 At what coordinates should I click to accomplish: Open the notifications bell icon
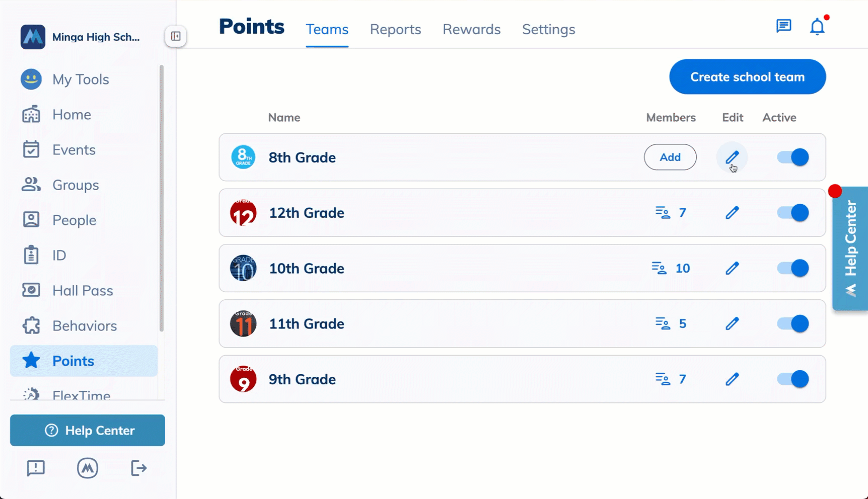click(x=817, y=26)
